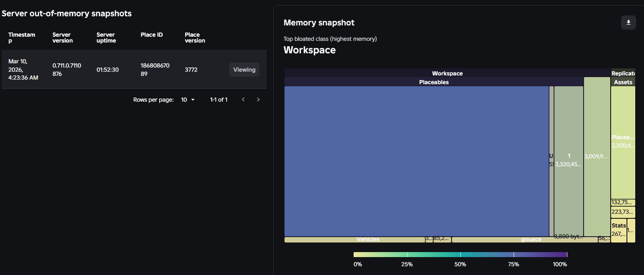Click the Place ID 18680867089 cell
Viewport: 644px width, 275px height.
155,70
